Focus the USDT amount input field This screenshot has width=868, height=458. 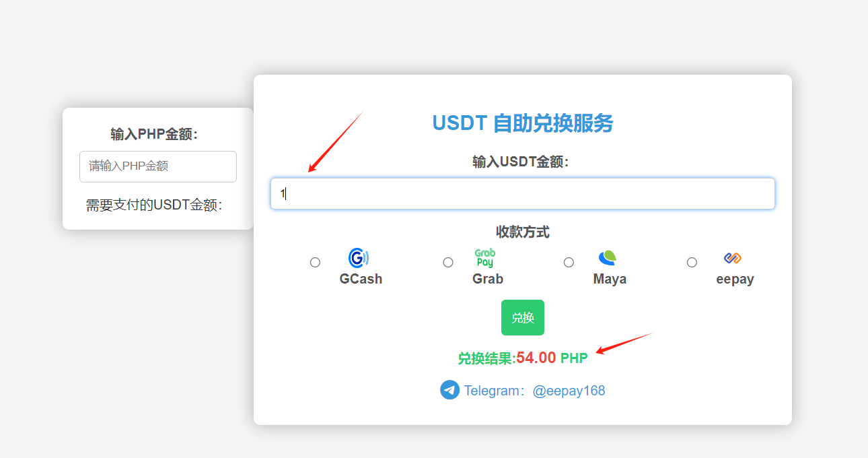click(522, 194)
